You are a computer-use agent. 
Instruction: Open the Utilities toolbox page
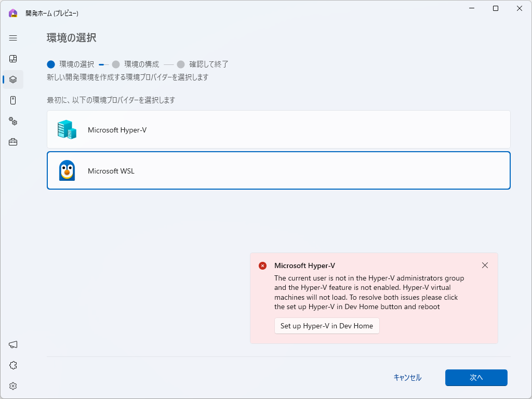point(12,142)
